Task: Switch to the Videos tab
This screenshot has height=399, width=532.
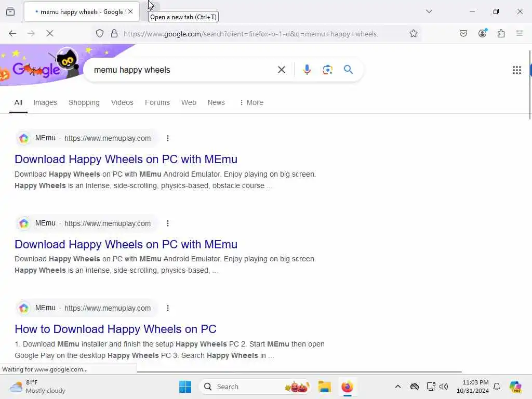Action: (122, 102)
